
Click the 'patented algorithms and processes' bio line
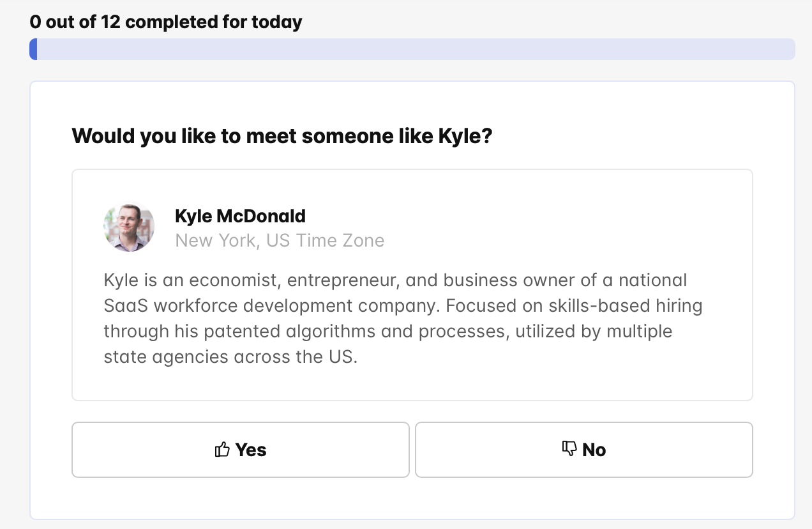(x=387, y=331)
